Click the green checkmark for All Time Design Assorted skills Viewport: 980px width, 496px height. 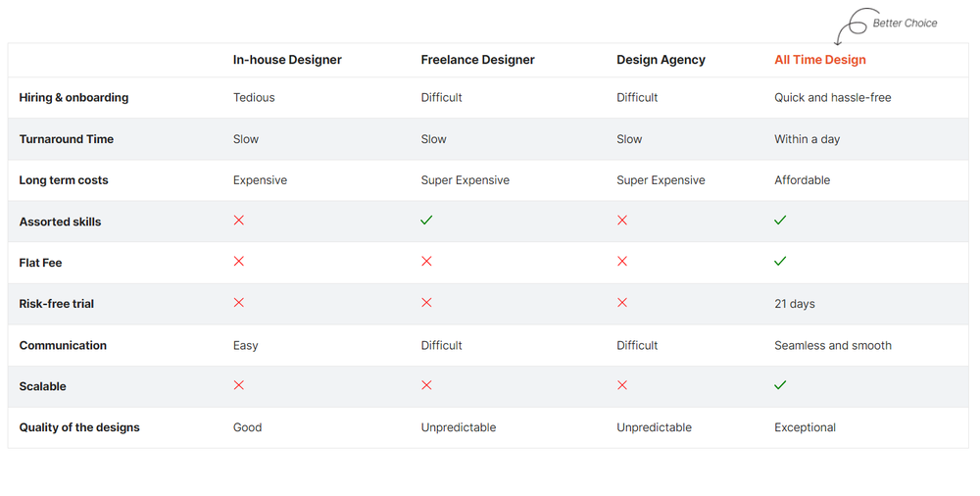tap(780, 221)
